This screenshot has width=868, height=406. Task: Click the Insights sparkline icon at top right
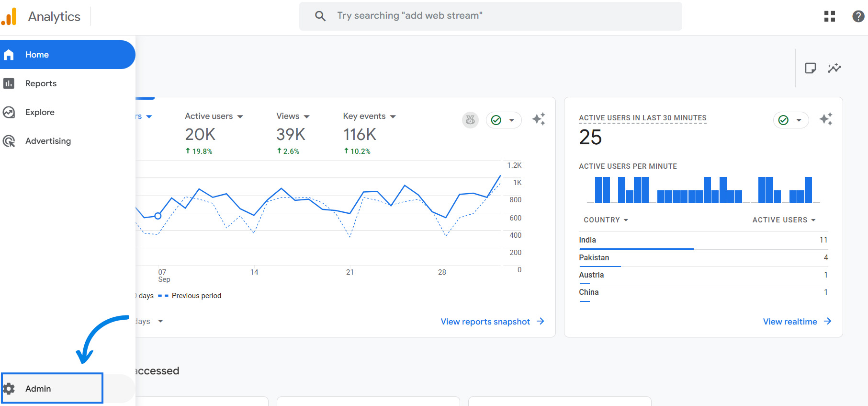[x=834, y=68]
